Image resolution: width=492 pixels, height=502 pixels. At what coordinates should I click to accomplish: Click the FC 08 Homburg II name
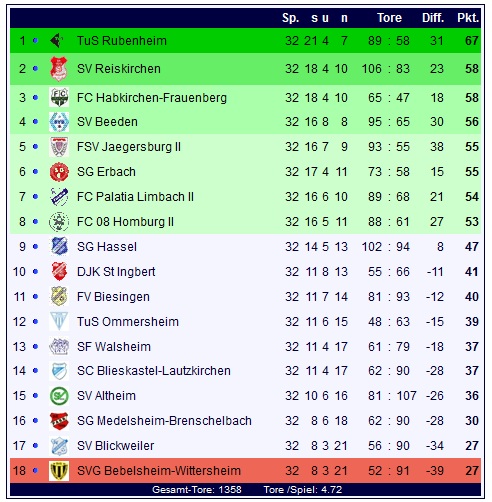[125, 222]
